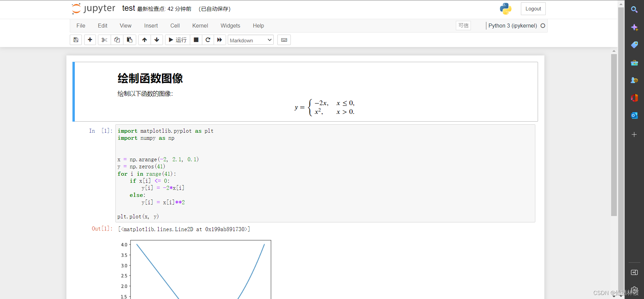This screenshot has height=299, width=644.
Task: Open the Insert menu
Action: (151, 26)
